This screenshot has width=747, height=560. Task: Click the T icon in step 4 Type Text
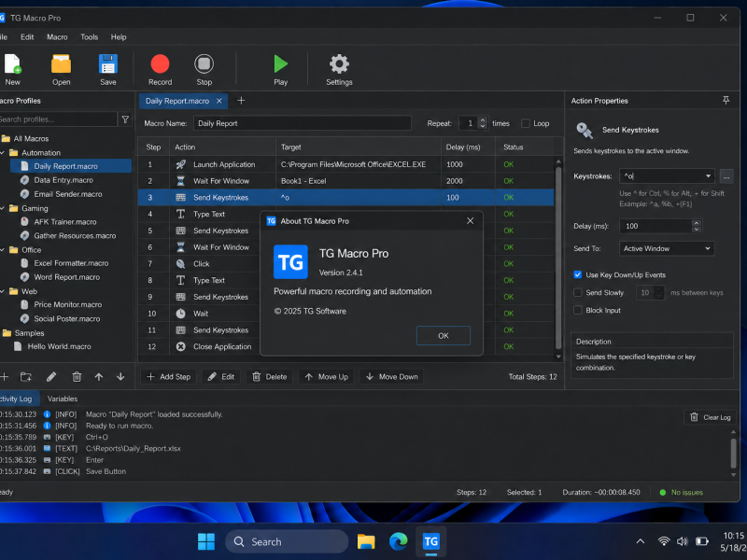pos(180,214)
